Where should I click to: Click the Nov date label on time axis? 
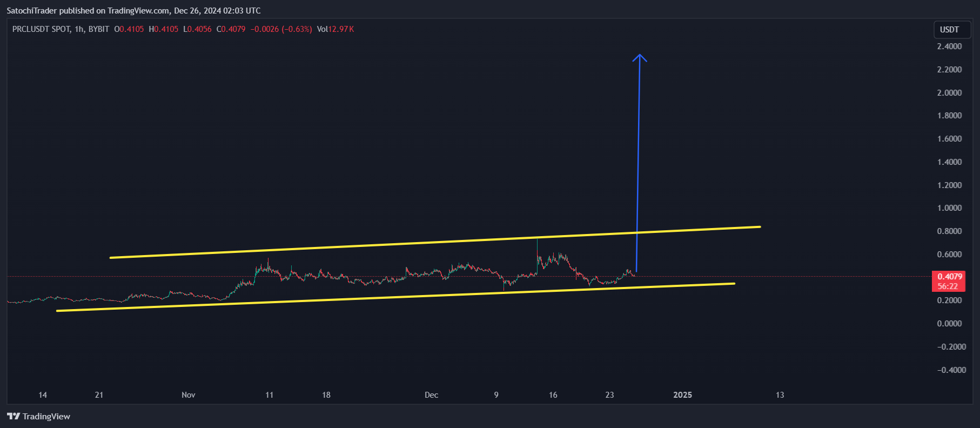point(189,395)
